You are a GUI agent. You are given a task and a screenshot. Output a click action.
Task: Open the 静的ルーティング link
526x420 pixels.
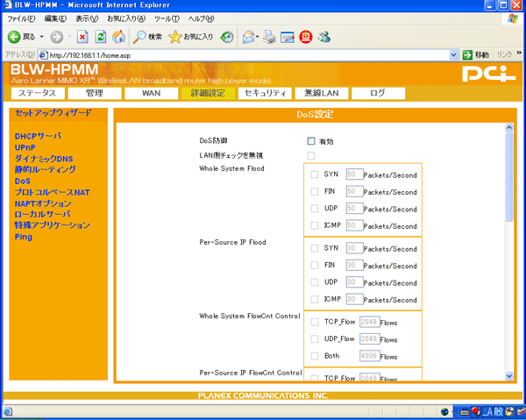click(x=45, y=170)
